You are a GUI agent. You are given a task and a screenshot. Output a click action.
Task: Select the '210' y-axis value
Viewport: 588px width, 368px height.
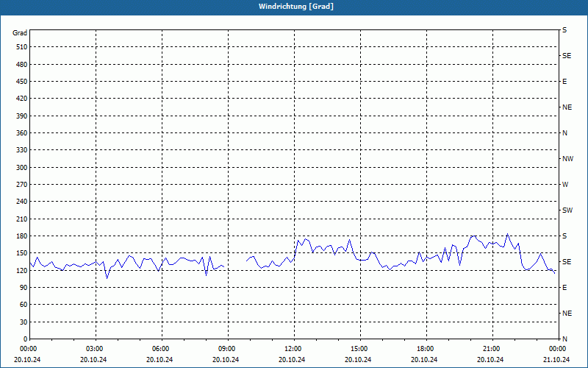click(22, 219)
